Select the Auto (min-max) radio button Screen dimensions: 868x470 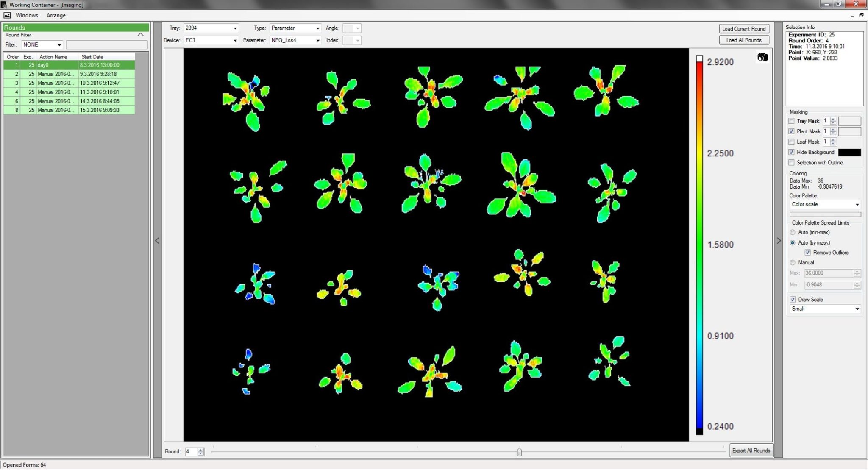click(x=792, y=232)
